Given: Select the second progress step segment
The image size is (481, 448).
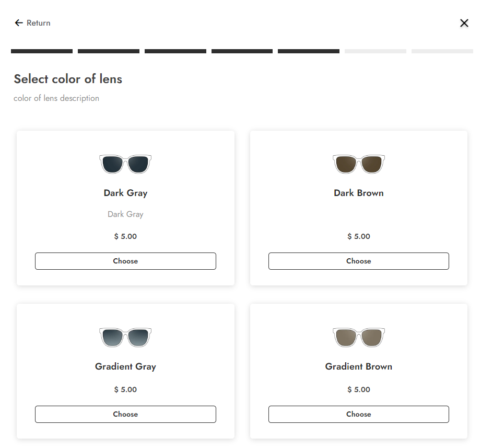Looking at the screenshot, I should point(109,51).
